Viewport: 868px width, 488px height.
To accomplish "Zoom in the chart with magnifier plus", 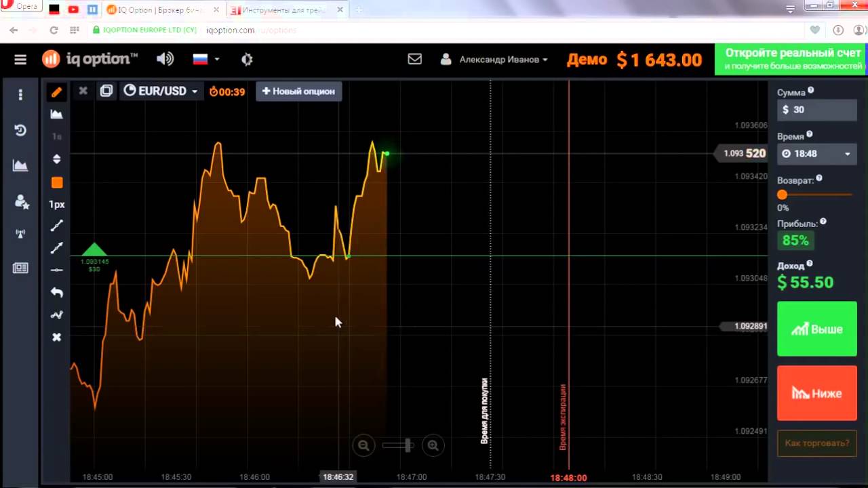I will tap(433, 445).
